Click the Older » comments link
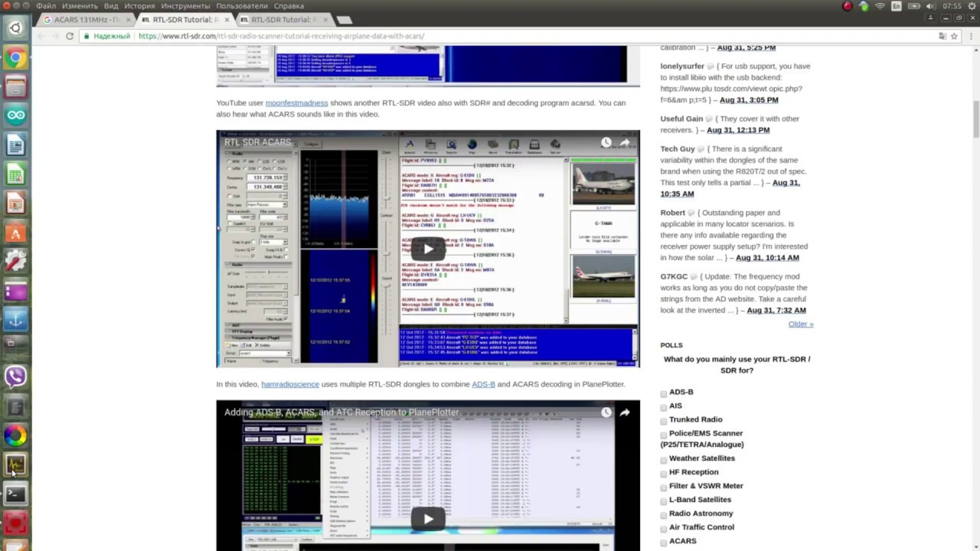This screenshot has height=551, width=980. [801, 324]
